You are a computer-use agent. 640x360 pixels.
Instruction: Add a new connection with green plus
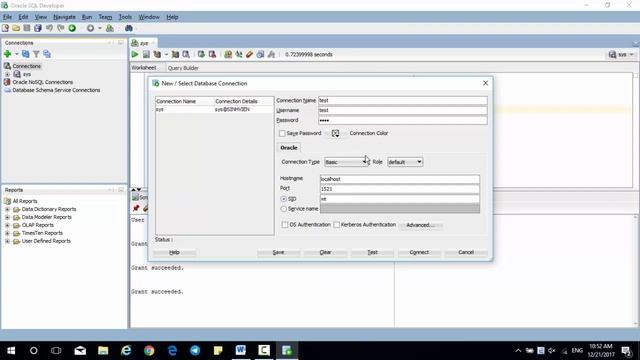coord(7,54)
